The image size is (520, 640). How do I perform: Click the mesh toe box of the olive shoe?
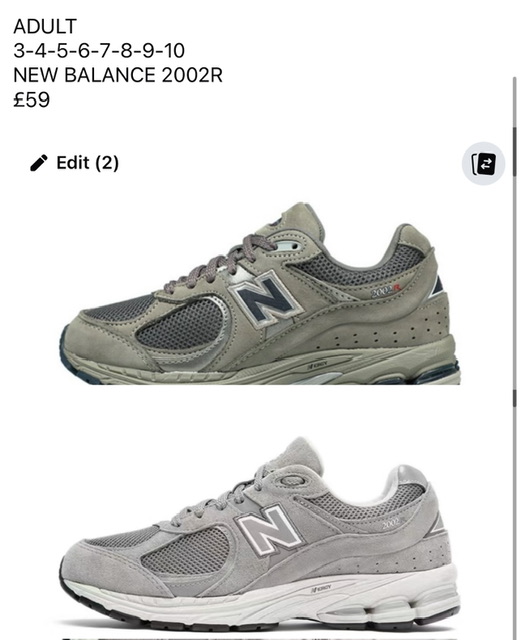click(x=118, y=308)
